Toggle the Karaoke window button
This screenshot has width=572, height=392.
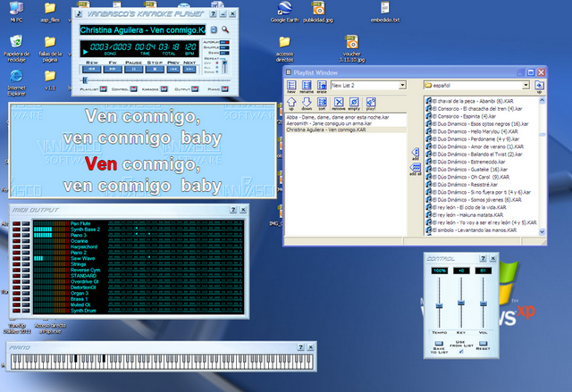(164, 89)
